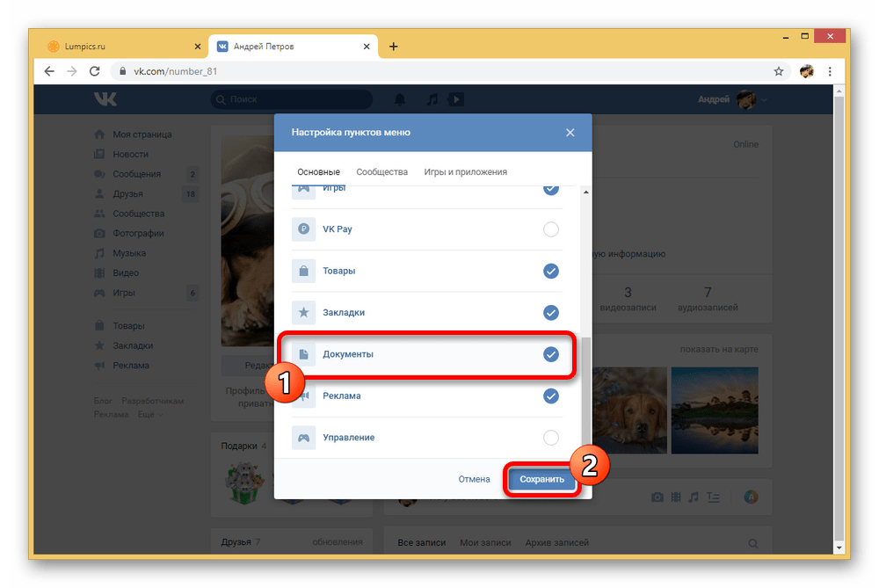Switch to the Сообщества tab
The width and height of the screenshot is (879, 588).
point(381,172)
